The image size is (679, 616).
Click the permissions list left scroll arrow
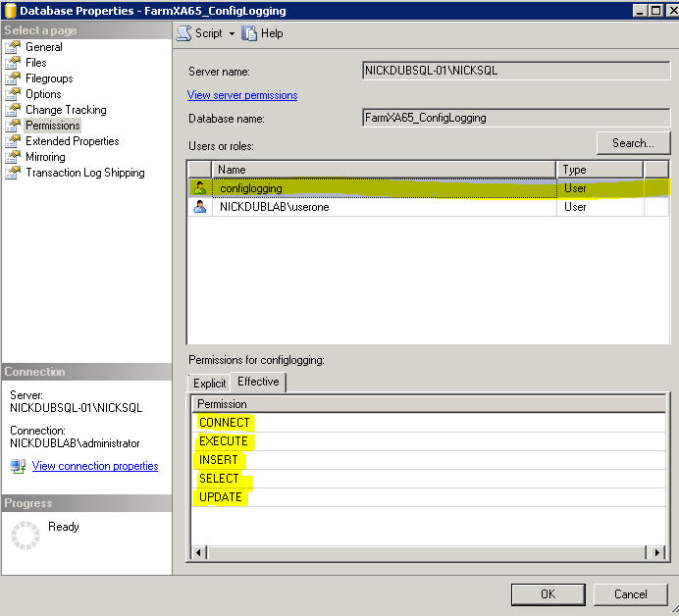click(199, 552)
